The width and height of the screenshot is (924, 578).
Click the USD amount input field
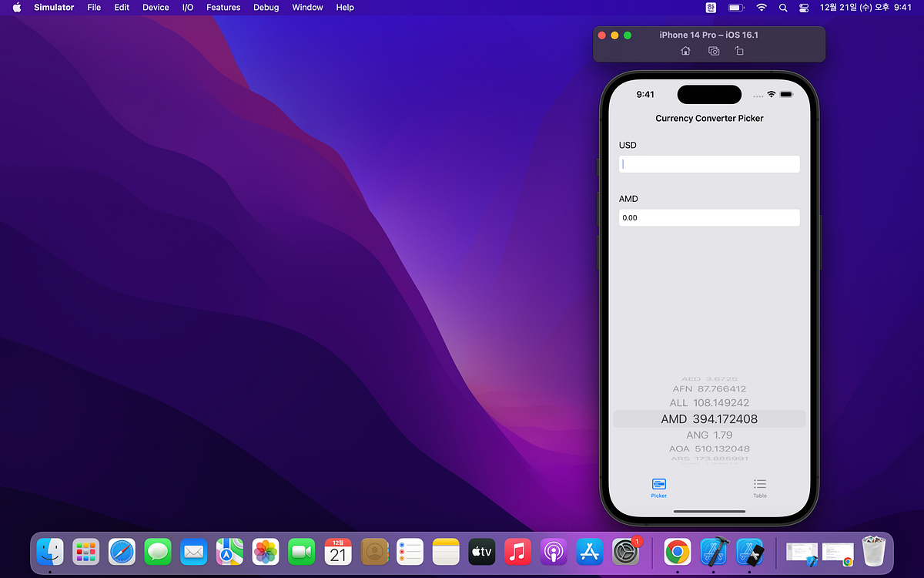point(708,163)
